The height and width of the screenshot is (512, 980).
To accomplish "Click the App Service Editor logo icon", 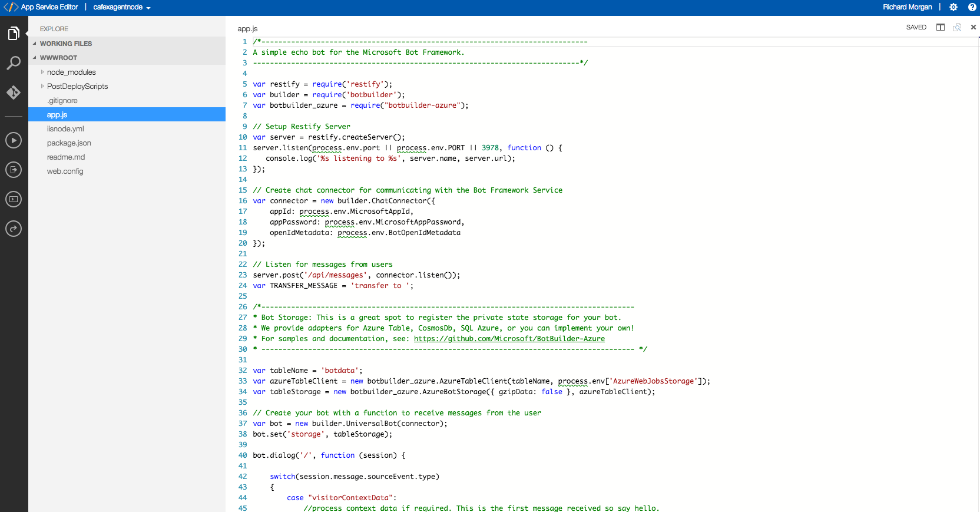I will [x=11, y=7].
